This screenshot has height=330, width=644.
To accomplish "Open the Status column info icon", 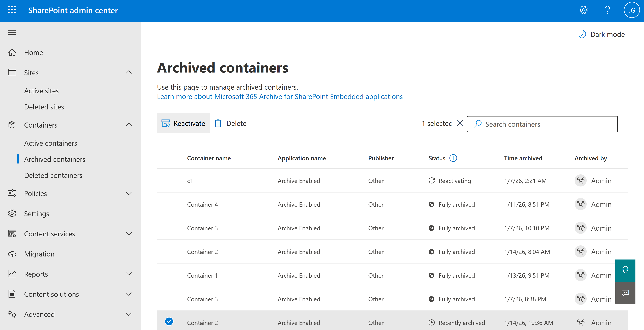I will pyautogui.click(x=453, y=158).
